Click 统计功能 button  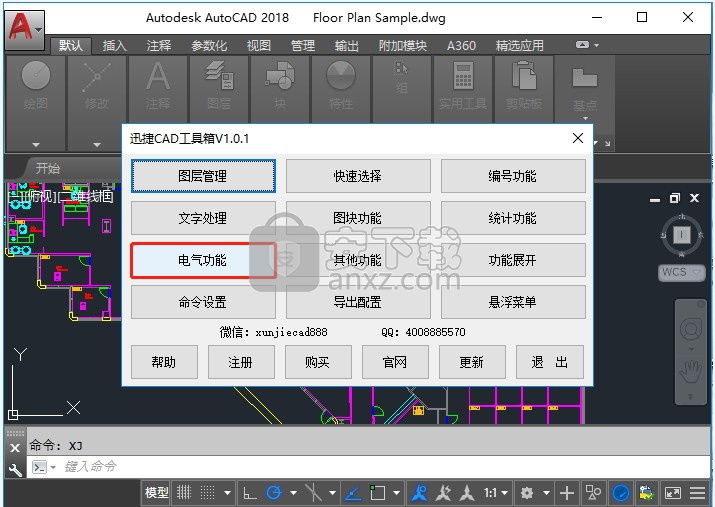click(513, 218)
